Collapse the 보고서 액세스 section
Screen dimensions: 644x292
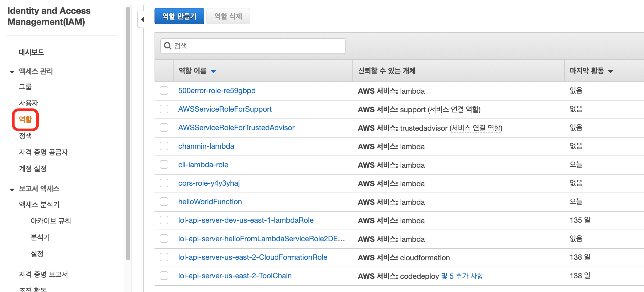tap(12, 189)
